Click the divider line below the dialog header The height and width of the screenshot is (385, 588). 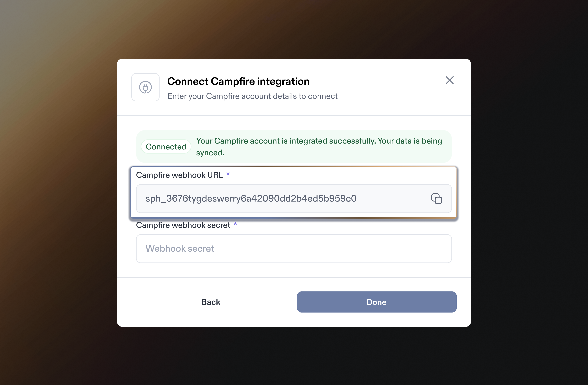[x=294, y=116]
